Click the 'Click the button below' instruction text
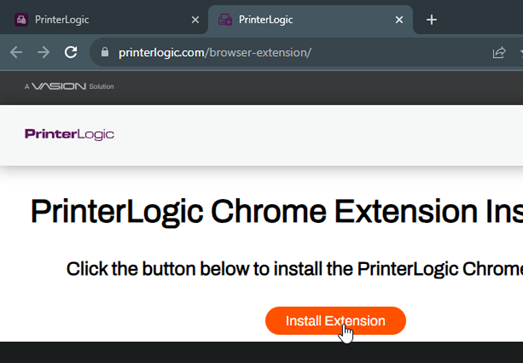 [295, 269]
